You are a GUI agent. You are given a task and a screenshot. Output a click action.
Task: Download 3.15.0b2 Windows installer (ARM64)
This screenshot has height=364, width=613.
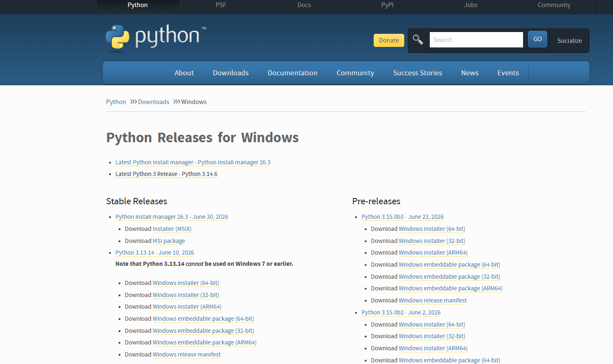coord(433,348)
